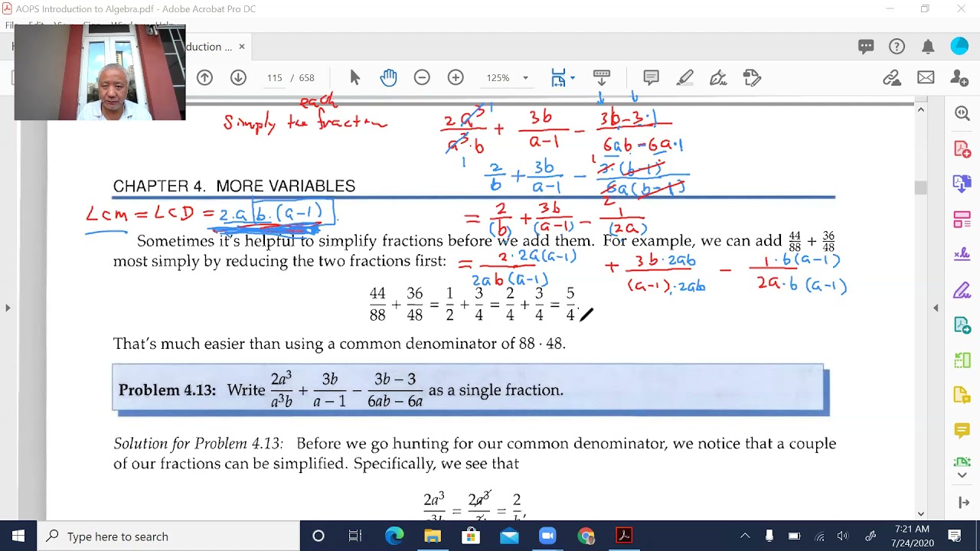Open Microsoft Store from taskbar
This screenshot has height=551, width=980.
click(x=471, y=536)
